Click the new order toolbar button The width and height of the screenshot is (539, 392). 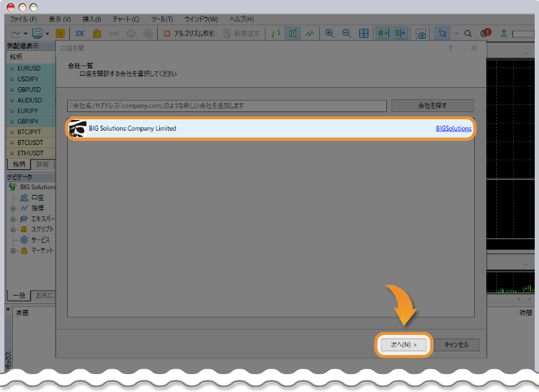click(x=241, y=34)
